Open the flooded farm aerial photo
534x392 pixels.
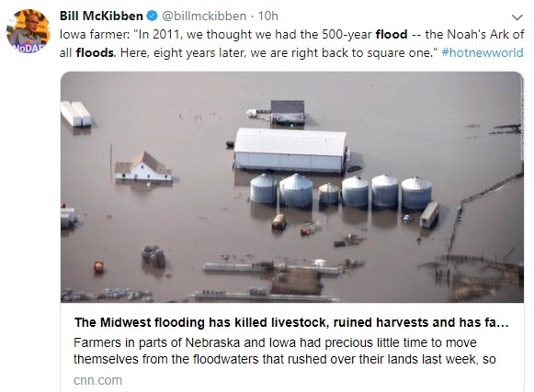292,187
